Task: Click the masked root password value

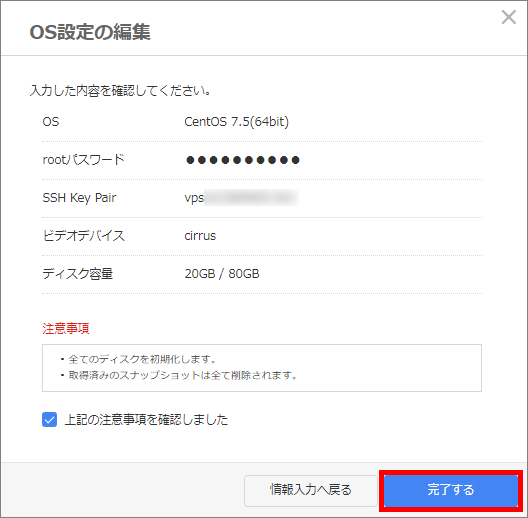Action: [242, 160]
